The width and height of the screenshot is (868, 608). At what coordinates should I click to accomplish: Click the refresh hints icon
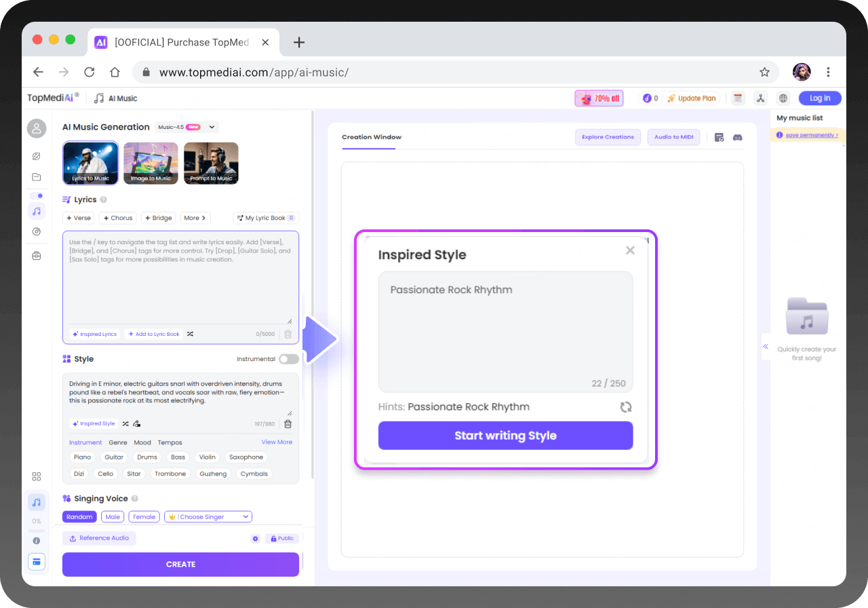(625, 407)
